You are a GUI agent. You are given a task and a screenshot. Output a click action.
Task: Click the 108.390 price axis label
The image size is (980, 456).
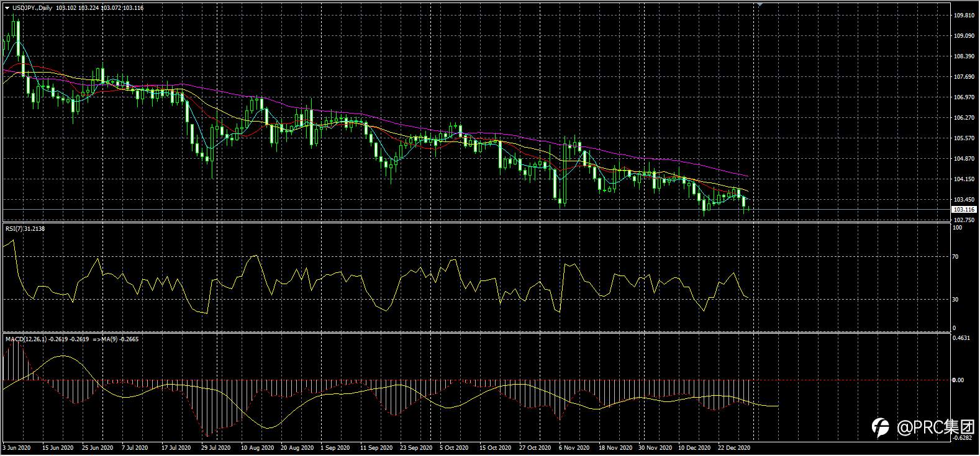point(963,56)
